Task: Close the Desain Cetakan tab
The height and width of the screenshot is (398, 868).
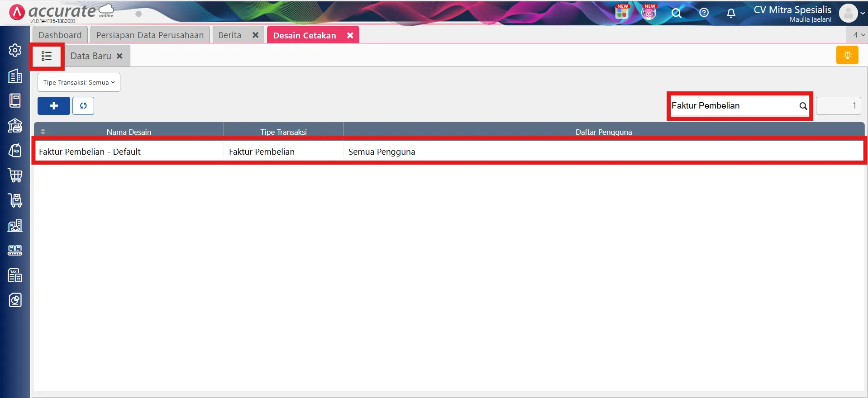Action: [350, 35]
